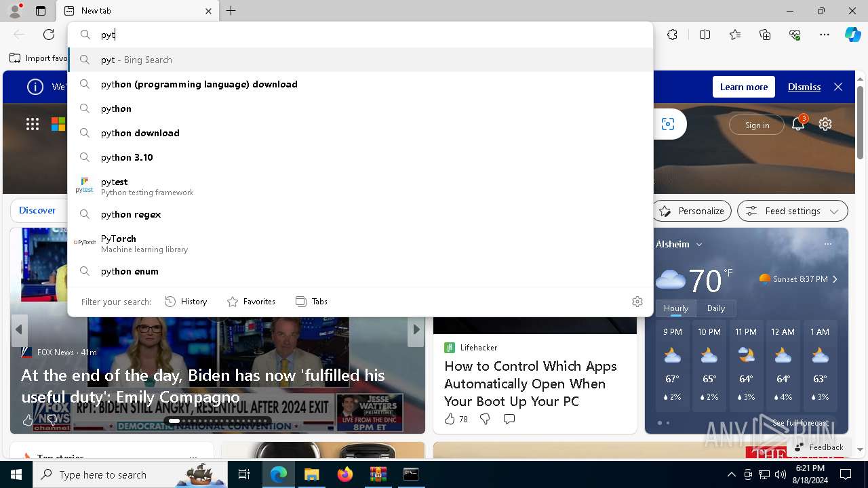Image resolution: width=868 pixels, height=488 pixels.
Task: Switch weather to Daily view
Action: 716,308
